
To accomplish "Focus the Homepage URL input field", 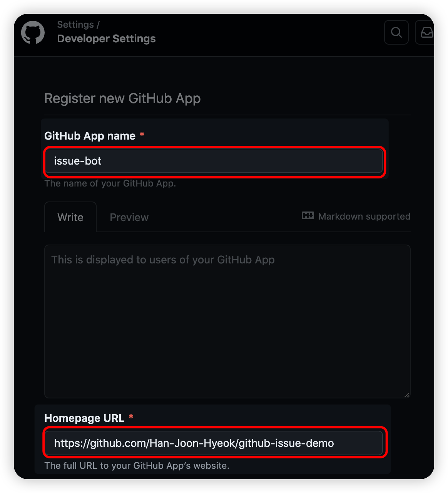I will pos(214,443).
